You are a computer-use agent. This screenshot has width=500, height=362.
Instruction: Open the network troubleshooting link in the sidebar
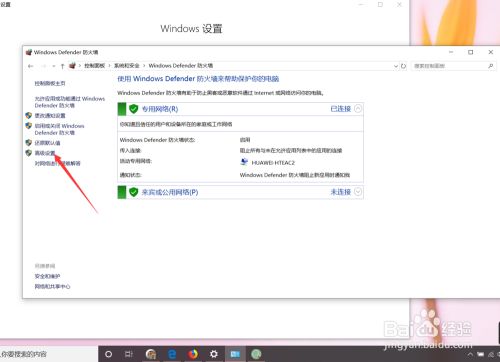(57, 163)
